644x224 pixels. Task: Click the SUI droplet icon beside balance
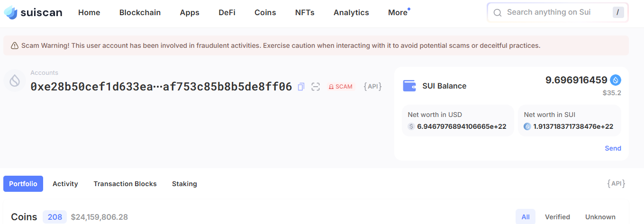pyautogui.click(x=616, y=80)
